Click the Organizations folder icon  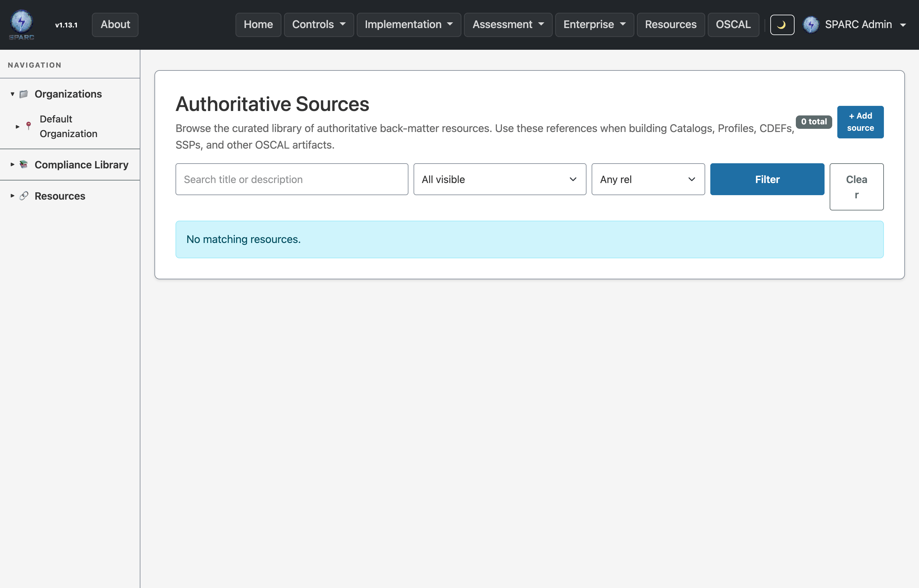tap(24, 94)
